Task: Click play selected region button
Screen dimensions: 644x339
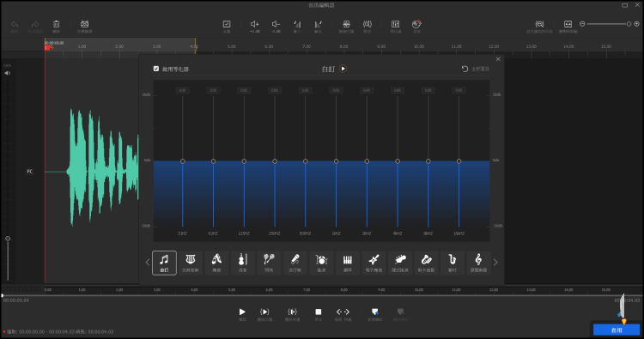Action: (264, 312)
